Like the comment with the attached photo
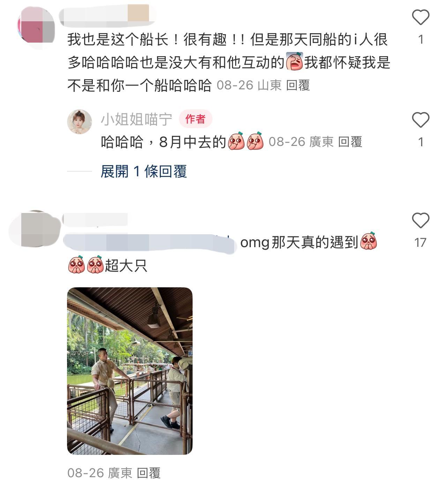448x480 pixels. (x=420, y=220)
